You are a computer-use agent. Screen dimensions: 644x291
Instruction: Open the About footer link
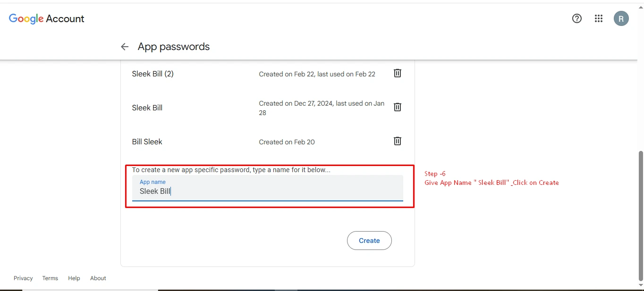coord(98,278)
